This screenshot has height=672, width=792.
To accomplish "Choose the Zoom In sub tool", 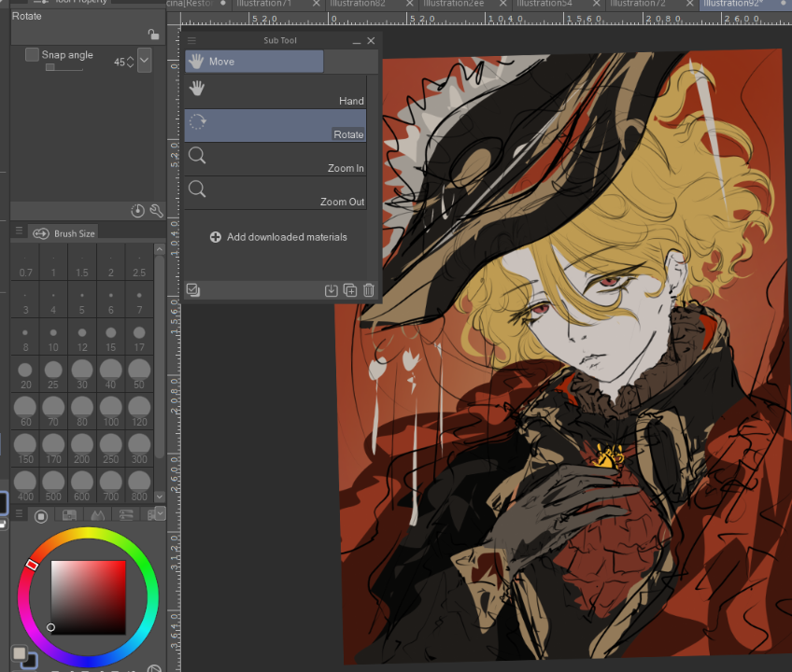I will 276,159.
